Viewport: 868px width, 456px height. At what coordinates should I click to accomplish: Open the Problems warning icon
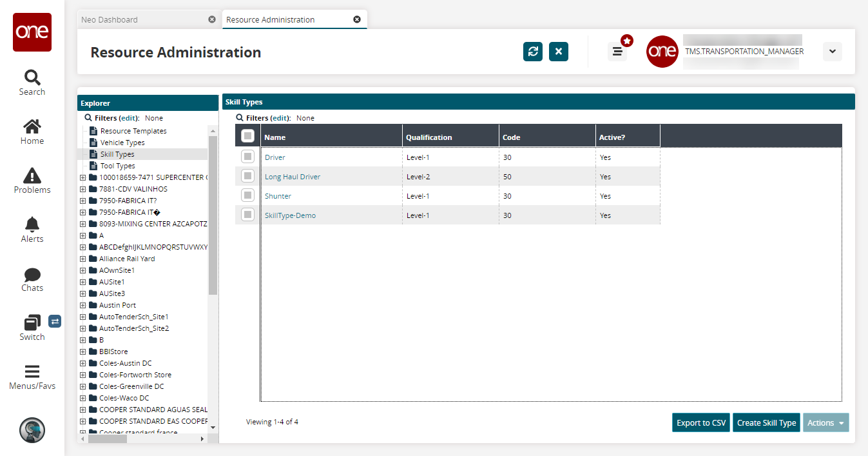(x=32, y=175)
